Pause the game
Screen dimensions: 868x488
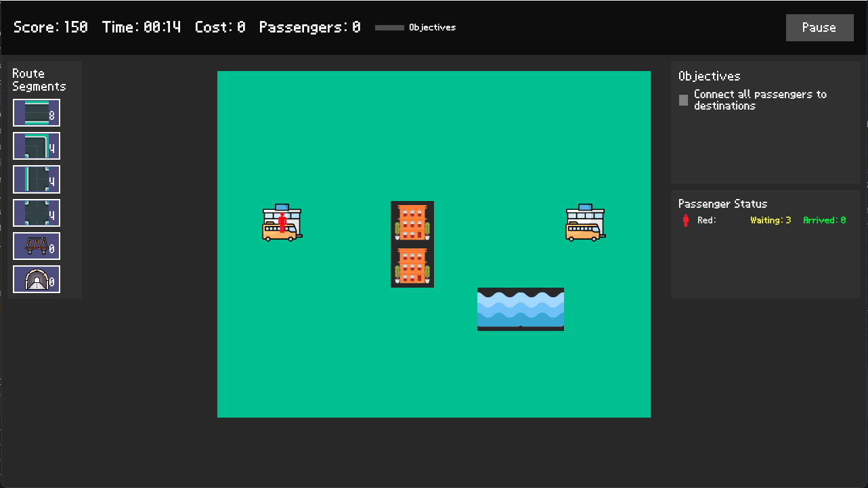[x=819, y=28]
